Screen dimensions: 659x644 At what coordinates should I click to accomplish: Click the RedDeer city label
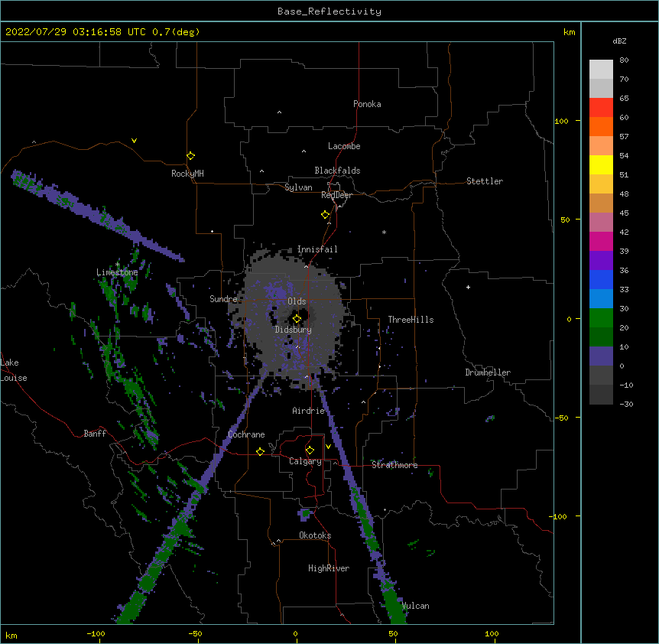pos(336,195)
